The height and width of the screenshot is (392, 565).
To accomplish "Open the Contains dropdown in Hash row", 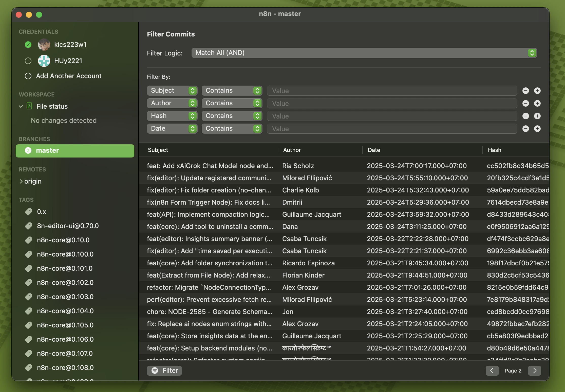I will tap(232, 116).
